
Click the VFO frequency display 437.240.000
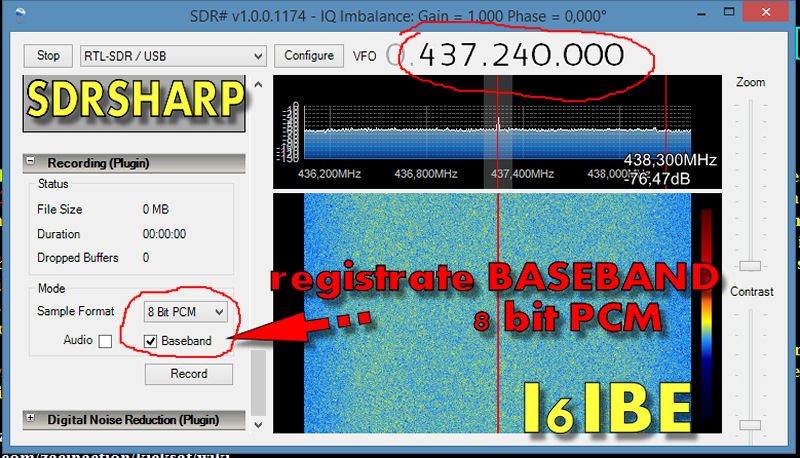pos(521,55)
